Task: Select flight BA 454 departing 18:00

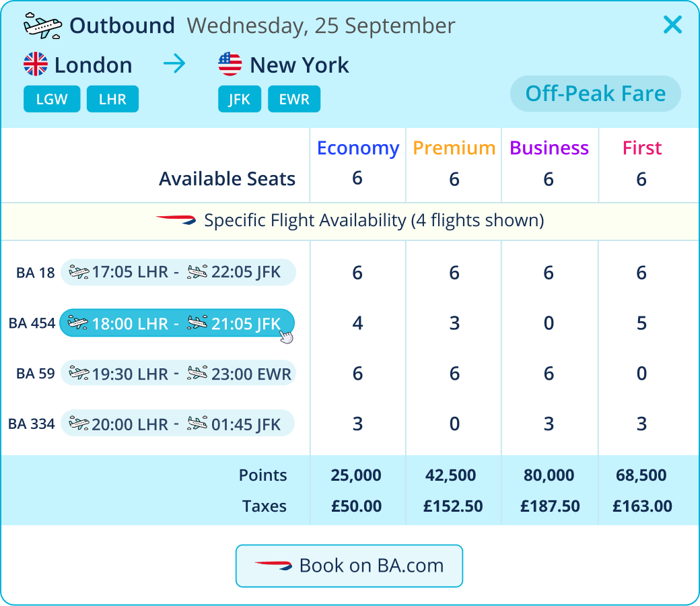Action: 176,323
